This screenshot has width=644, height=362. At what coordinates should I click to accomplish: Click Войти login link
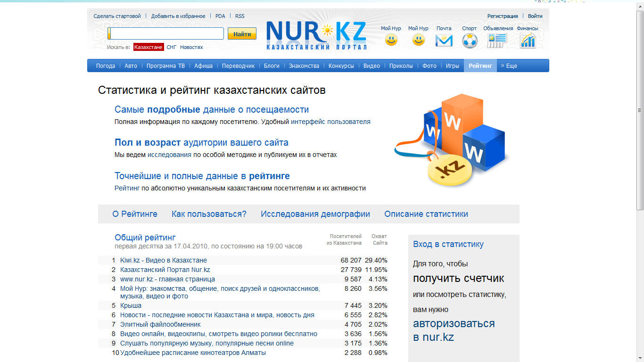point(535,16)
